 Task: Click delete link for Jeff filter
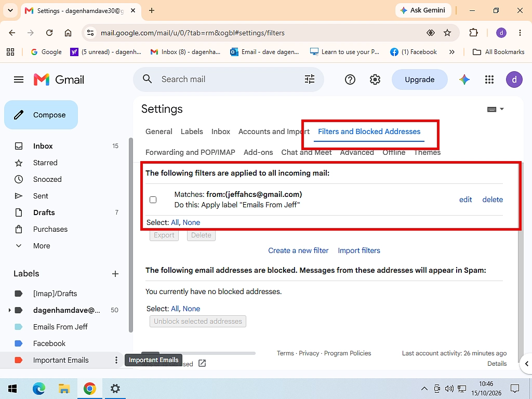tap(493, 199)
